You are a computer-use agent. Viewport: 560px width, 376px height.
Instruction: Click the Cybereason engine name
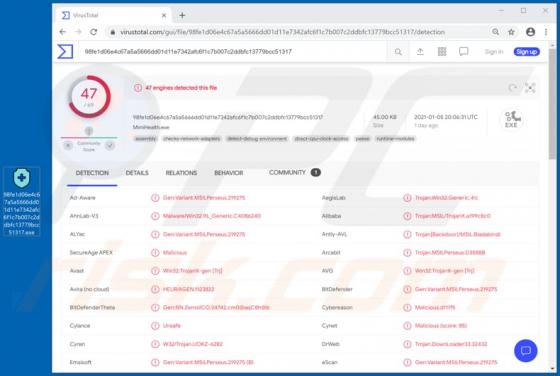coord(337,307)
